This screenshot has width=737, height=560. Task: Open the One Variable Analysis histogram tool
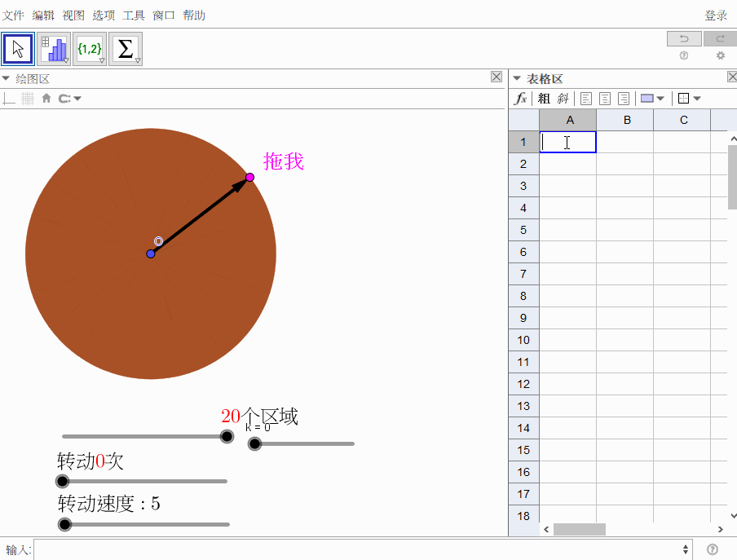pos(54,49)
